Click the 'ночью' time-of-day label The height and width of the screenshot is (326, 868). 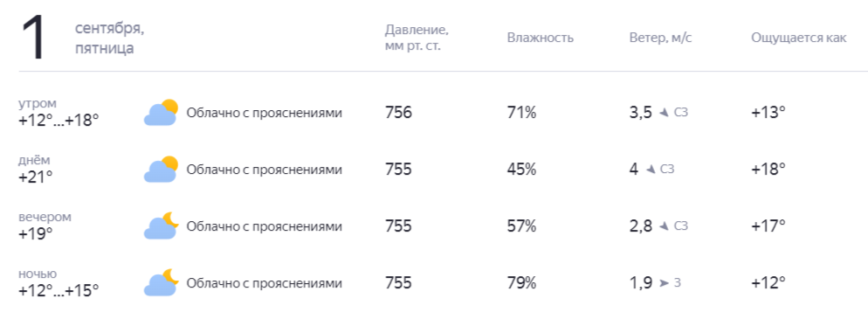pyautogui.click(x=38, y=274)
